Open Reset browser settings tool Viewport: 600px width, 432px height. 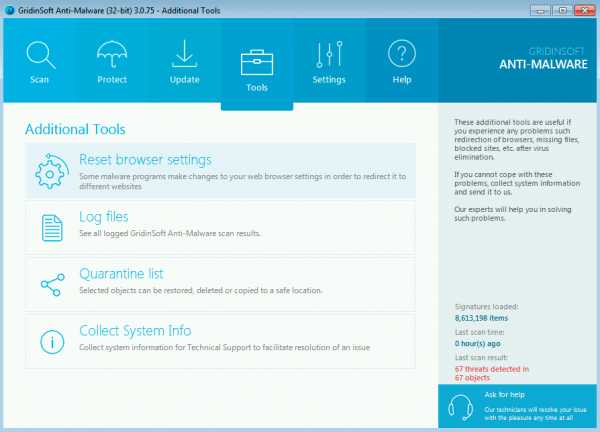coord(220,171)
